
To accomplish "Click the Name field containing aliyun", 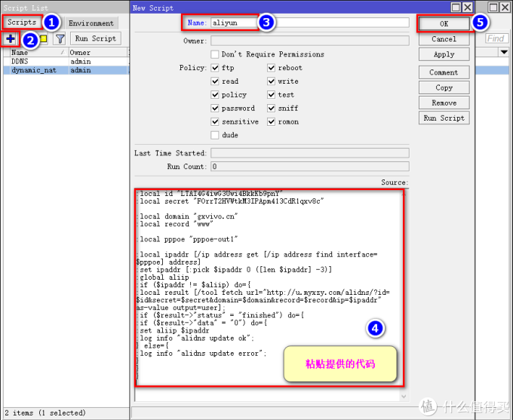I will [x=309, y=23].
